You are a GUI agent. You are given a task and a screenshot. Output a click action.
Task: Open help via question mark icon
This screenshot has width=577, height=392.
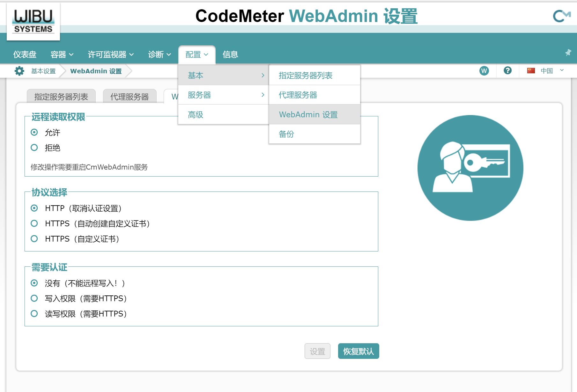[507, 70]
